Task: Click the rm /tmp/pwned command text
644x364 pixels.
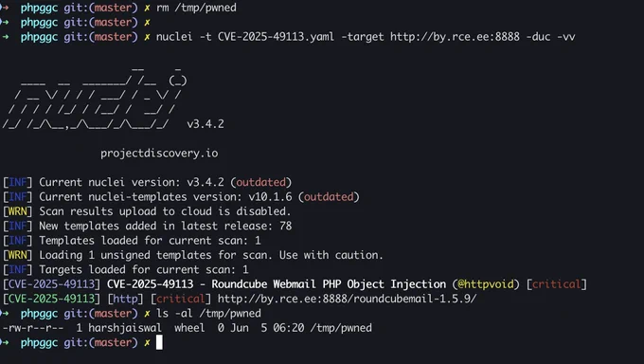Action: tap(196, 8)
